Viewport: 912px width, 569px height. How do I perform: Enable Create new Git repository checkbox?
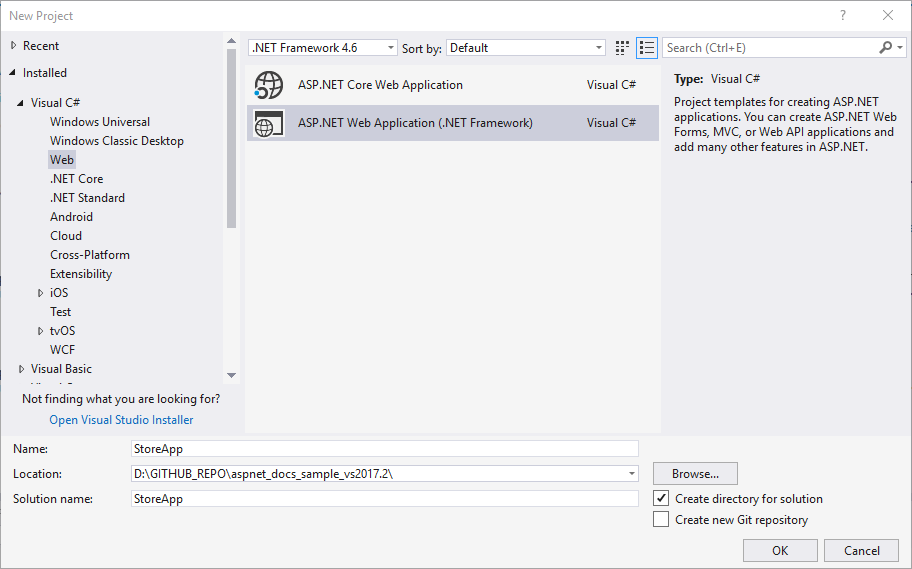(661, 519)
